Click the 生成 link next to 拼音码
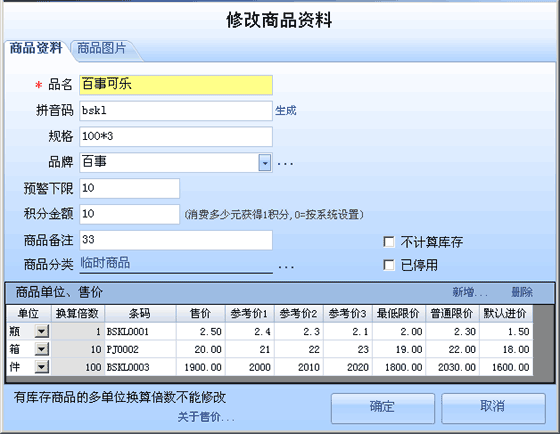 (286, 110)
